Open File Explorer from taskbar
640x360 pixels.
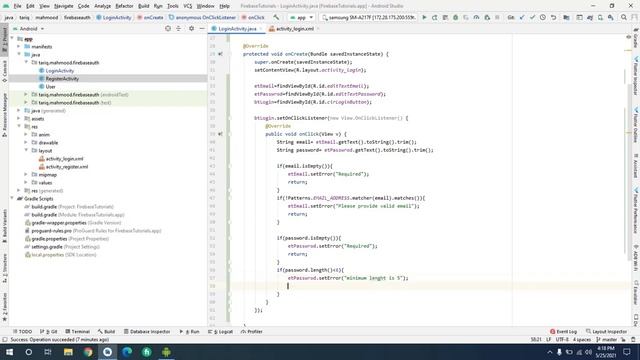(x=68, y=352)
